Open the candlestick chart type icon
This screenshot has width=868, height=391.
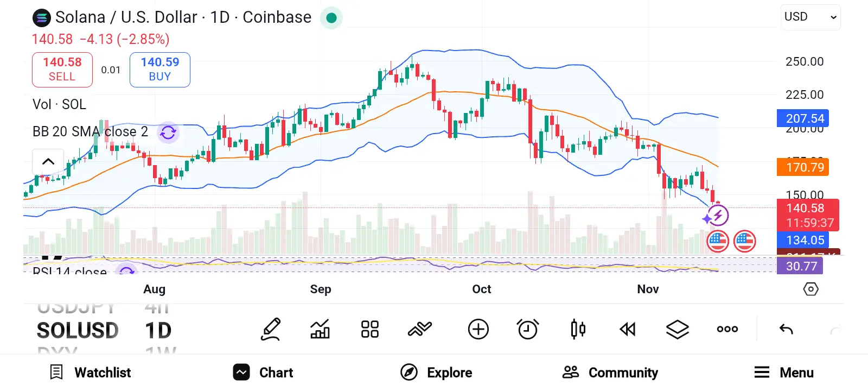[578, 329]
